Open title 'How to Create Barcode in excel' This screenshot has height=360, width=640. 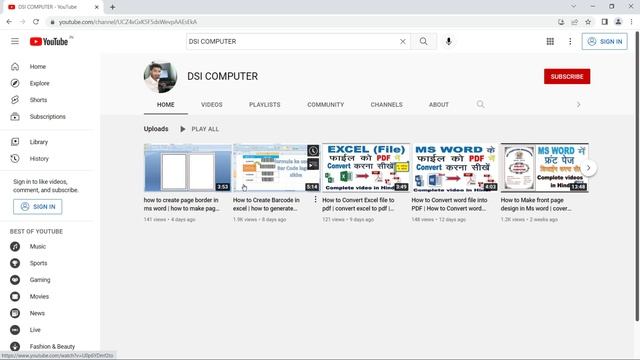tap(267, 204)
